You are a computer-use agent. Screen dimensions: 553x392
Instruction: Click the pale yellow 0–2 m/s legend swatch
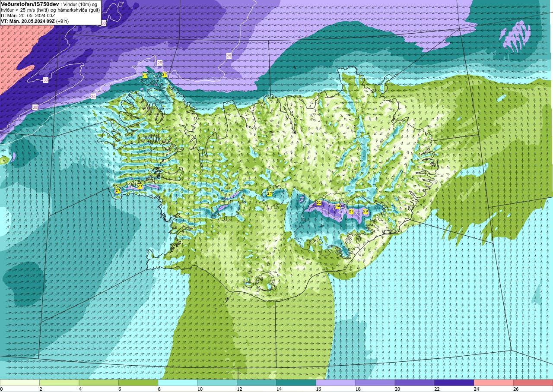pos(20,383)
